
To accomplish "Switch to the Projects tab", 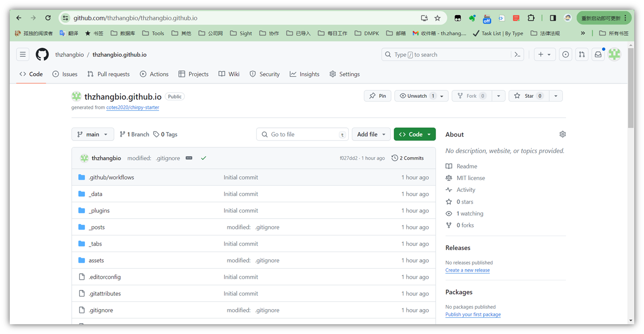I will pos(194,74).
